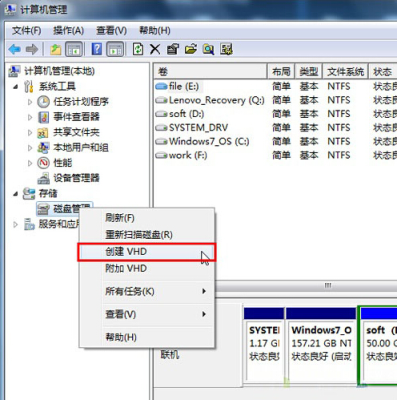Click the Windows7_O partition block in disk map
Viewport: 397px width, 400px height.
tap(321, 343)
